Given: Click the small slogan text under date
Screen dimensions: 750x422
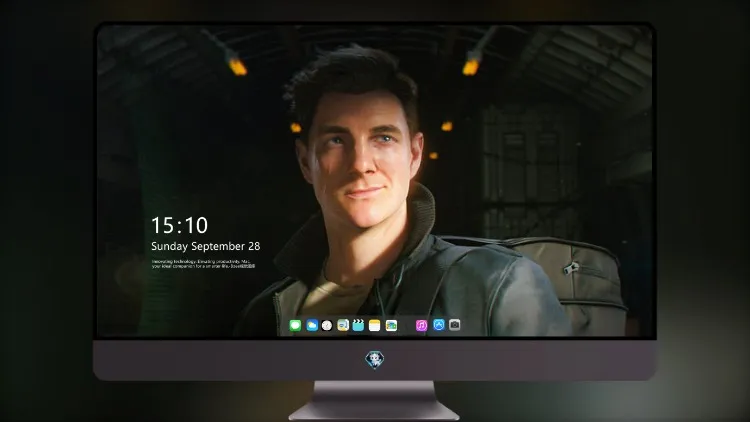Looking at the screenshot, I should coord(204,264).
